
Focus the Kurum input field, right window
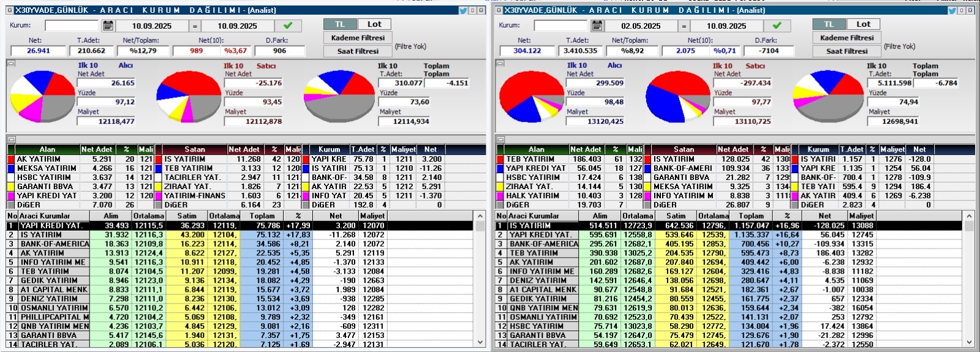pos(560,26)
